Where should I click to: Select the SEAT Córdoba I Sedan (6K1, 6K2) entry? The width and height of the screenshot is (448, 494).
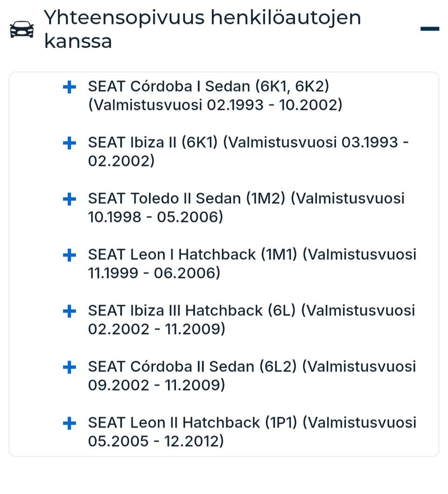pyautogui.click(x=209, y=87)
